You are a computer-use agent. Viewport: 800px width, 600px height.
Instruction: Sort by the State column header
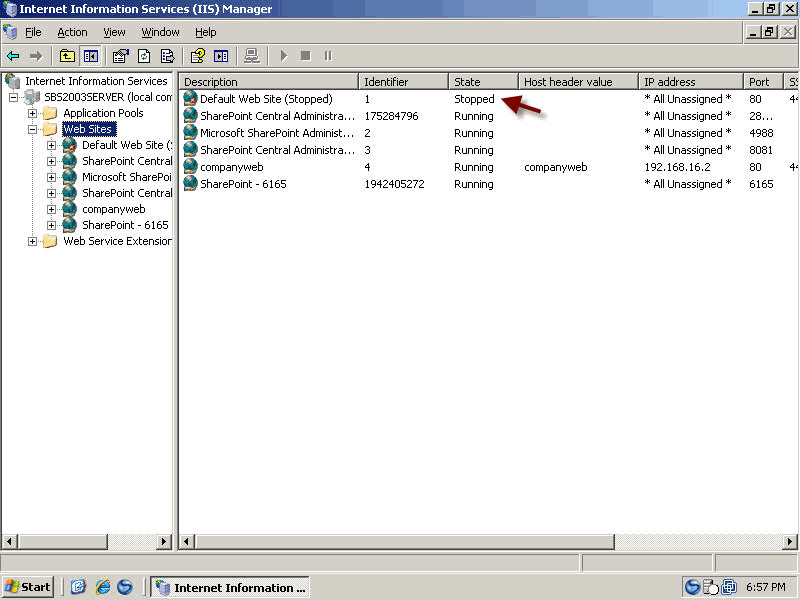[484, 82]
